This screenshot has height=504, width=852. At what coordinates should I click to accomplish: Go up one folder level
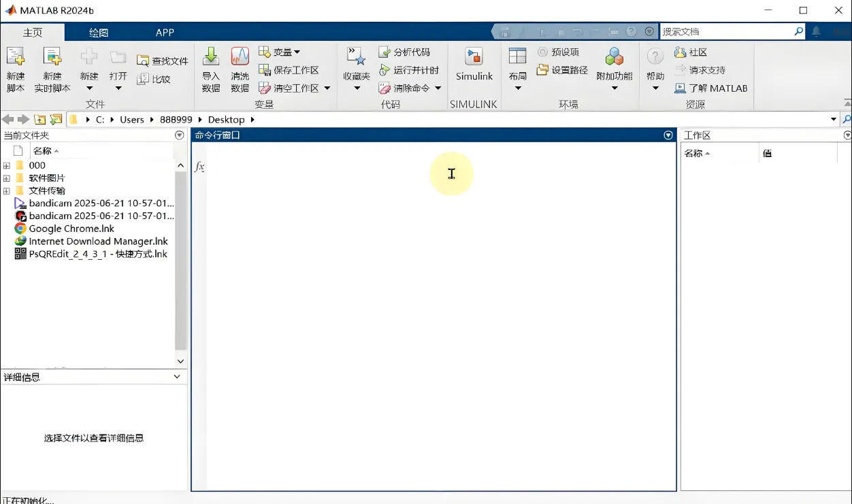pyautogui.click(x=40, y=120)
